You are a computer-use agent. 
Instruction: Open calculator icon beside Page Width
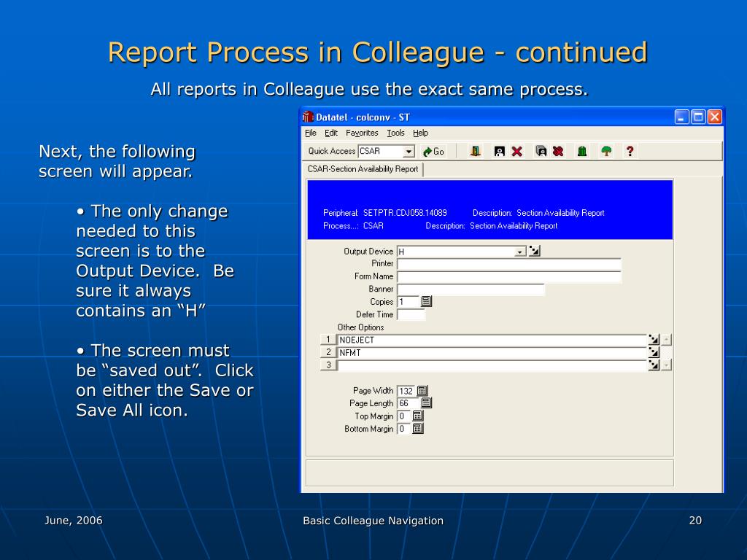[422, 391]
